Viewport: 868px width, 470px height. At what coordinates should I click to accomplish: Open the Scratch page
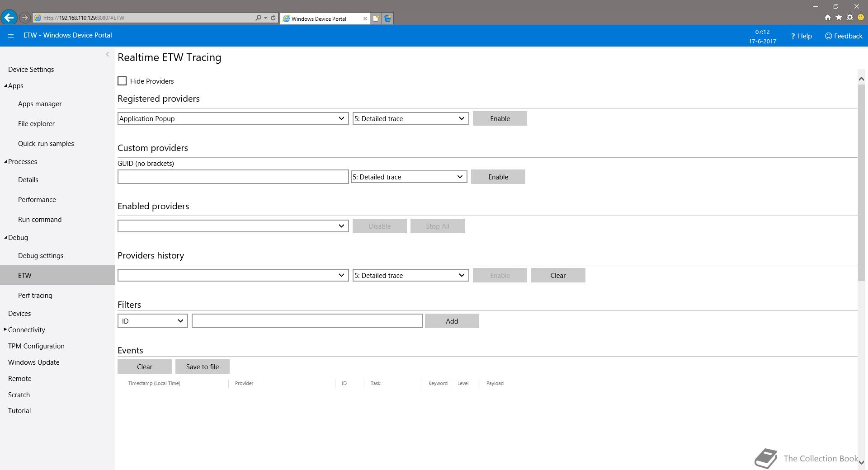(19, 395)
